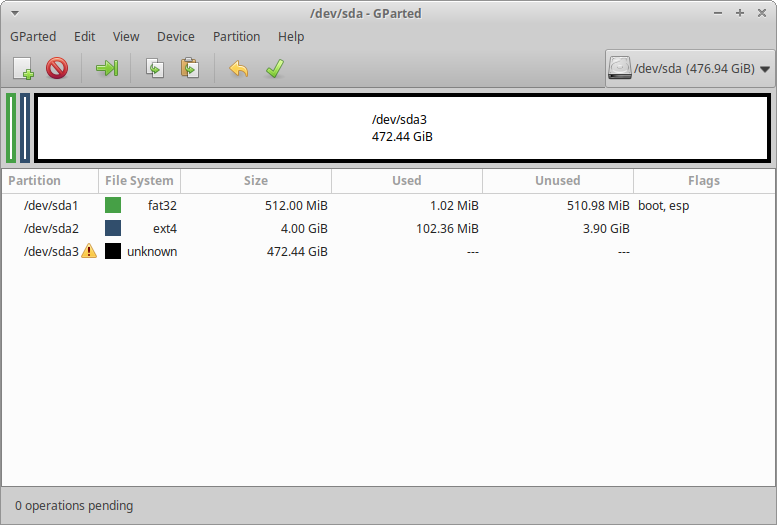Click the Resize/Move green arrow icon
The width and height of the screenshot is (777, 525).
tap(107, 68)
